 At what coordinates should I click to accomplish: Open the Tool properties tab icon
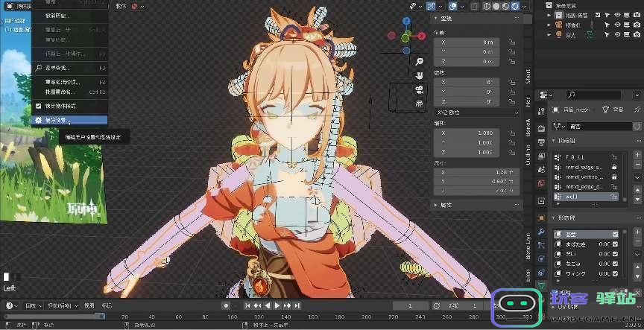tap(541, 112)
